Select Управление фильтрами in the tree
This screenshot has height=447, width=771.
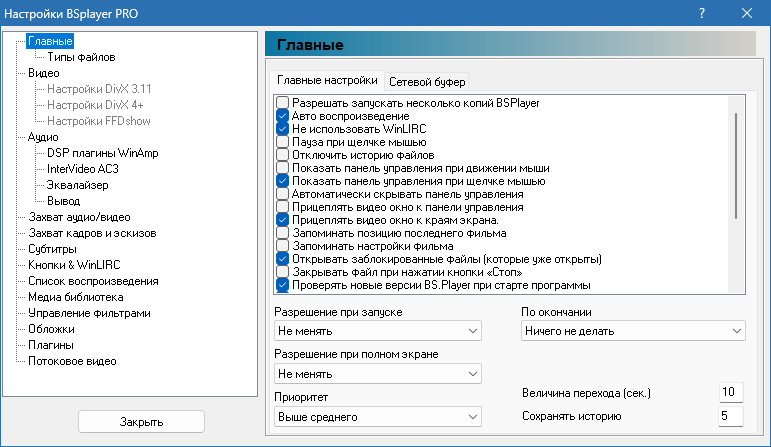coord(89,313)
